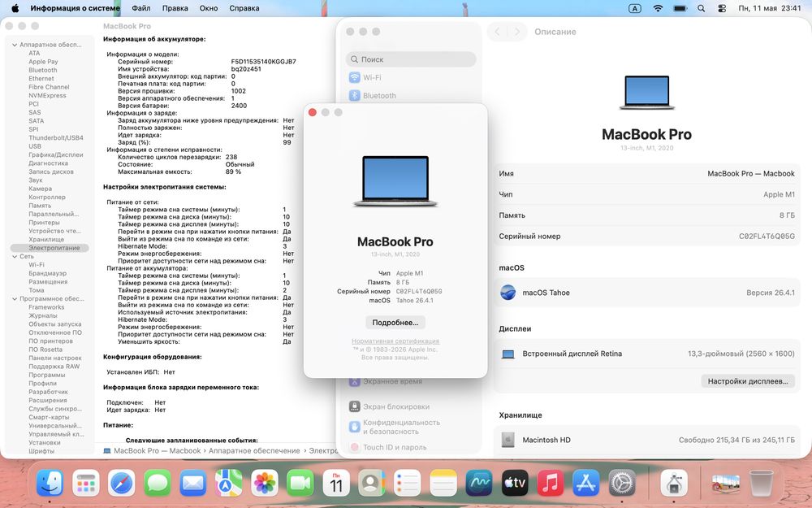Image resolution: width=812 pixels, height=508 pixels.
Task: Open the Mail app in dock
Action: pos(192,483)
